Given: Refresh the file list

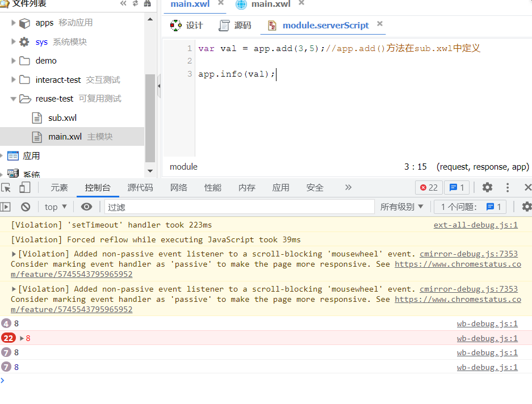Looking at the screenshot, I should 135,3.
